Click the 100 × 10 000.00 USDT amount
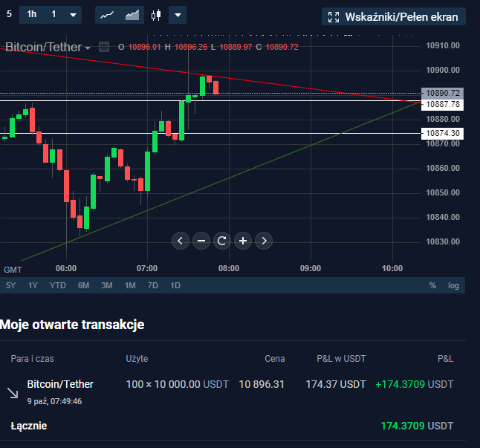 178,384
